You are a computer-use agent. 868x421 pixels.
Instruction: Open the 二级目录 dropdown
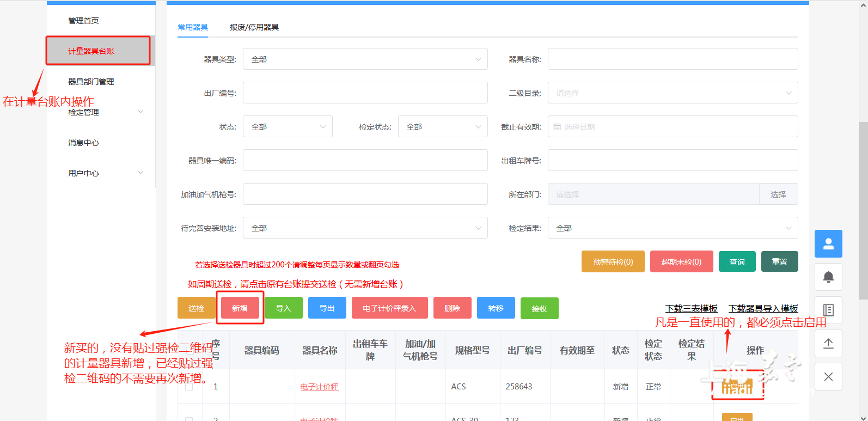click(x=673, y=93)
